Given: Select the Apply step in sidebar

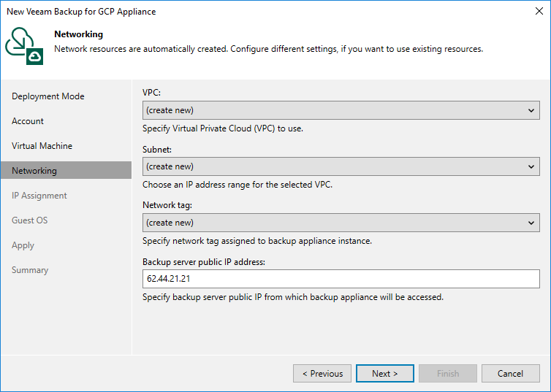Looking at the screenshot, I should click(23, 245).
